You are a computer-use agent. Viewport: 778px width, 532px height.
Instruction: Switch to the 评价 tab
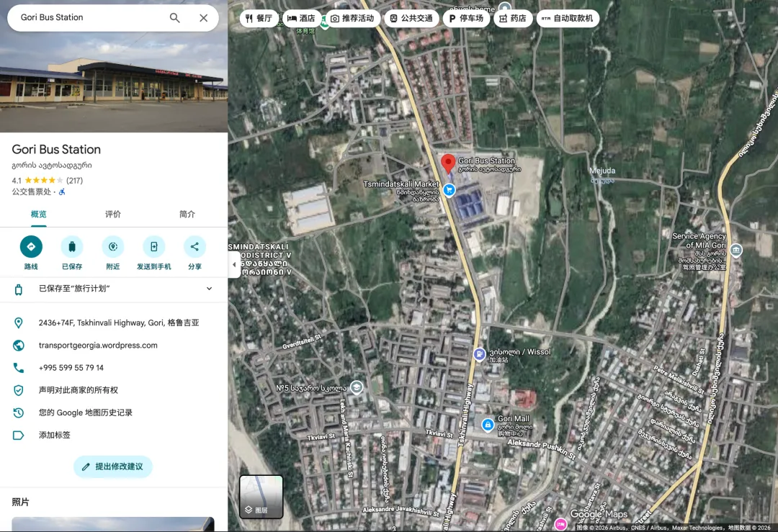tap(112, 215)
